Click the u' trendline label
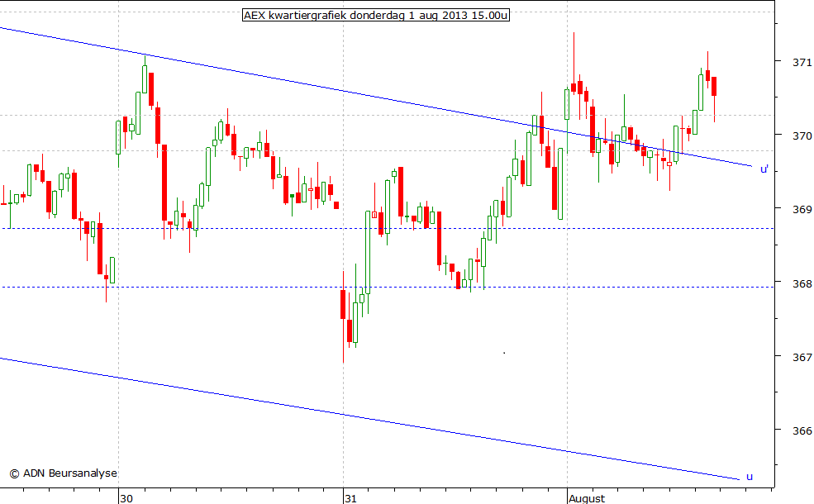 [x=764, y=169]
